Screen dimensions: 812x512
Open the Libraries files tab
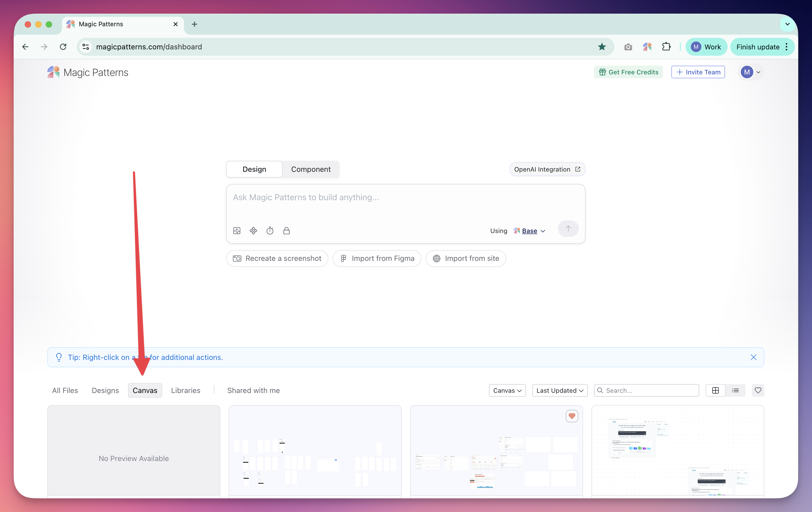(x=186, y=390)
